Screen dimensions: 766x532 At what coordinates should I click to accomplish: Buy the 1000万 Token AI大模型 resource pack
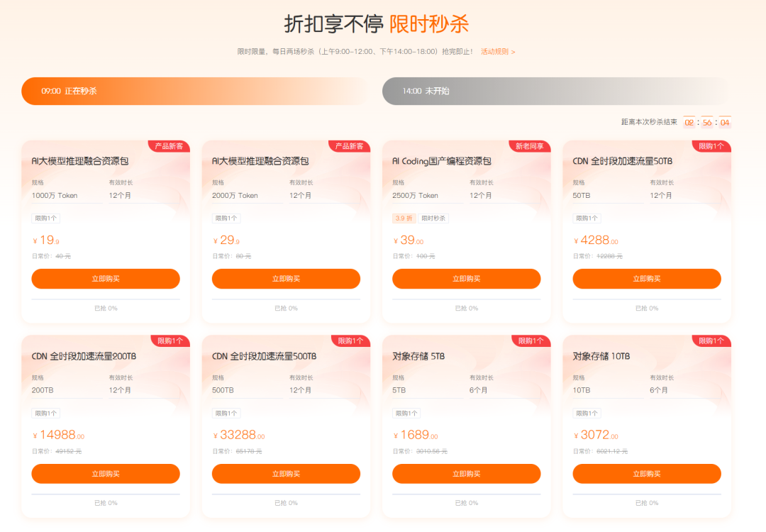(x=106, y=279)
